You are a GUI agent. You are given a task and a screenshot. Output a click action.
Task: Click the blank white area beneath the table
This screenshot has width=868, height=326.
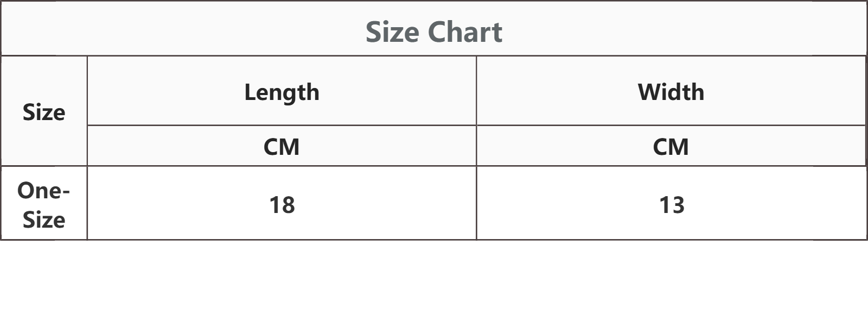click(x=434, y=283)
